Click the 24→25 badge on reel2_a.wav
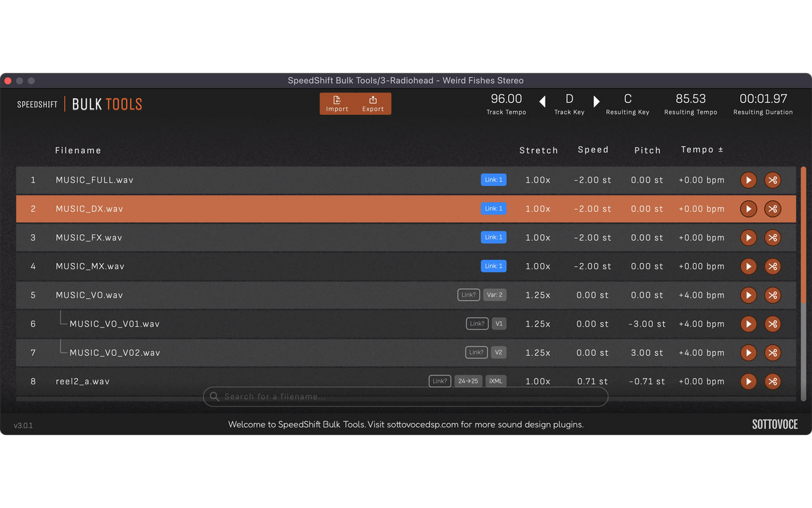 [x=468, y=382]
